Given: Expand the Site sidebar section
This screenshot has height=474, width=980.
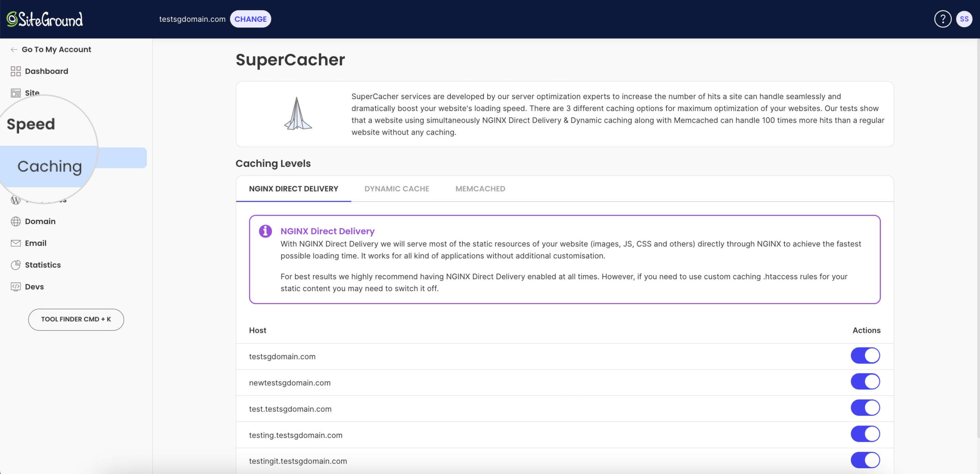Looking at the screenshot, I should click(32, 93).
